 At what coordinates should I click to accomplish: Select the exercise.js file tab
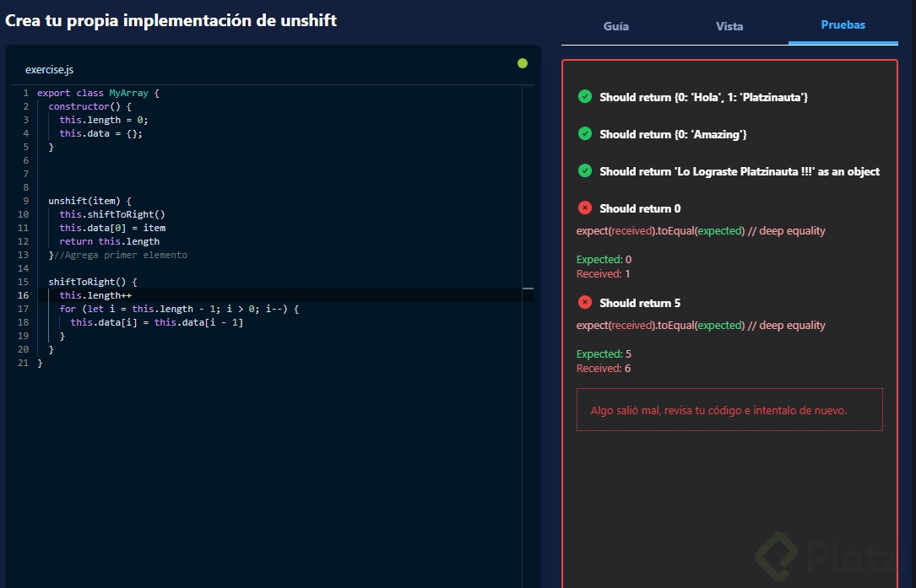49,70
